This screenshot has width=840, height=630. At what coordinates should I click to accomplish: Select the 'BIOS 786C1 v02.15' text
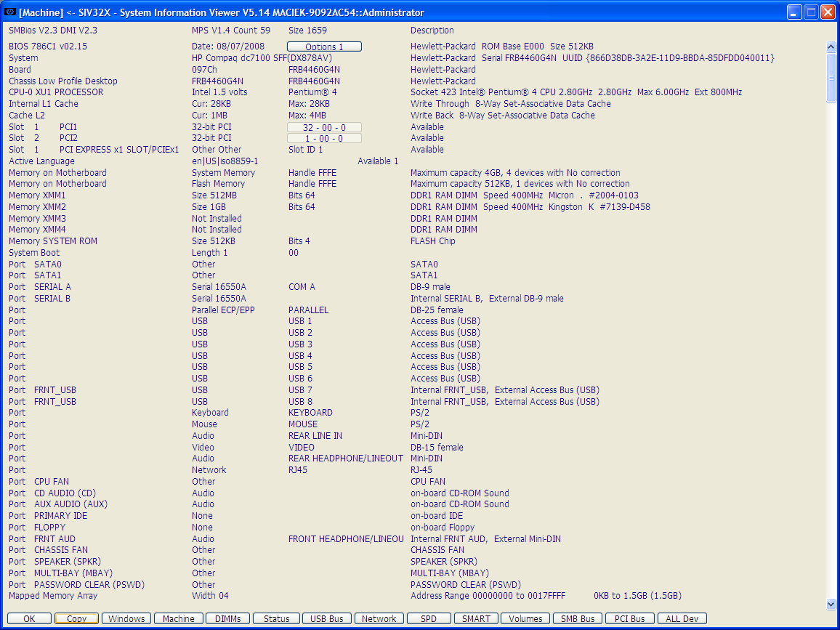(x=48, y=46)
